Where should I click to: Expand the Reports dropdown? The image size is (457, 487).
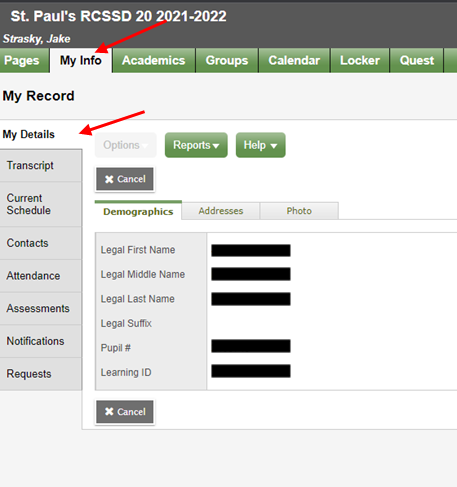point(196,145)
